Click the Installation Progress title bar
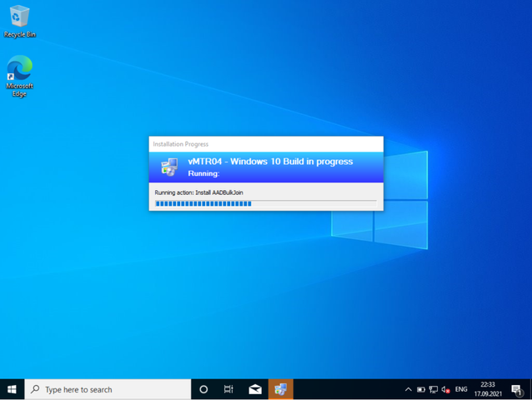Viewport: 532px width, 400px height. tap(266, 144)
